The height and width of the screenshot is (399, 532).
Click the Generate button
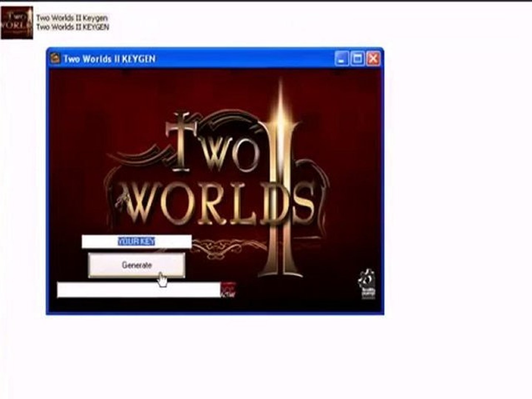(x=137, y=265)
